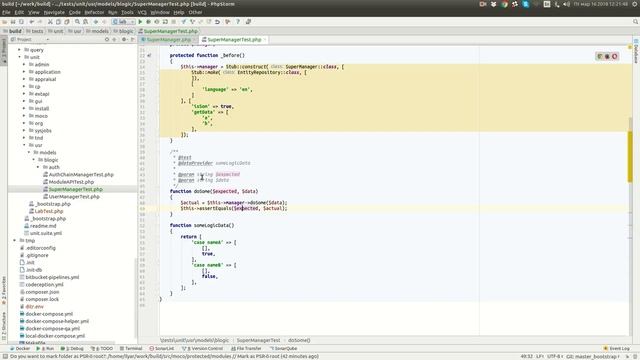The height and width of the screenshot is (360, 640).
Task: Open the File Transfer tool window
Action: (x=246, y=349)
